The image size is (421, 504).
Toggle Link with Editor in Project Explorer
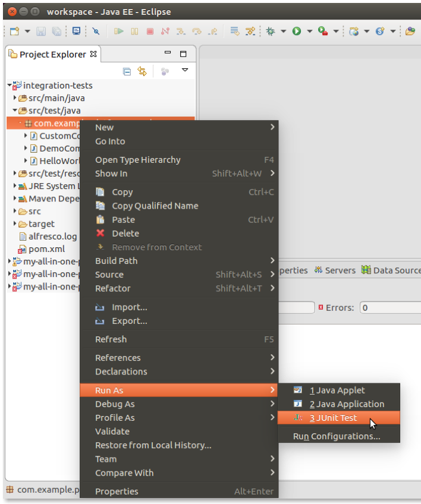(x=142, y=71)
